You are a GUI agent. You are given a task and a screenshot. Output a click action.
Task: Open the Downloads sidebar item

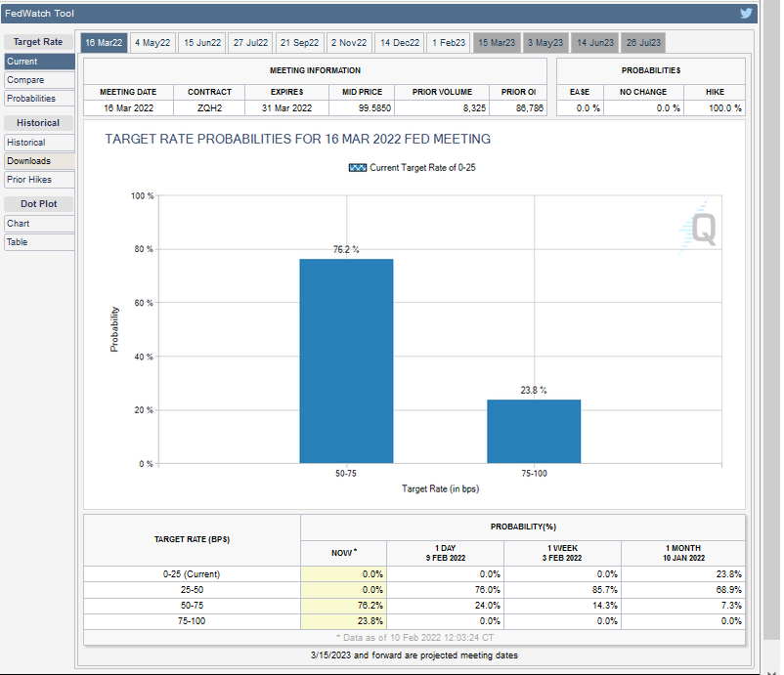click(39, 161)
